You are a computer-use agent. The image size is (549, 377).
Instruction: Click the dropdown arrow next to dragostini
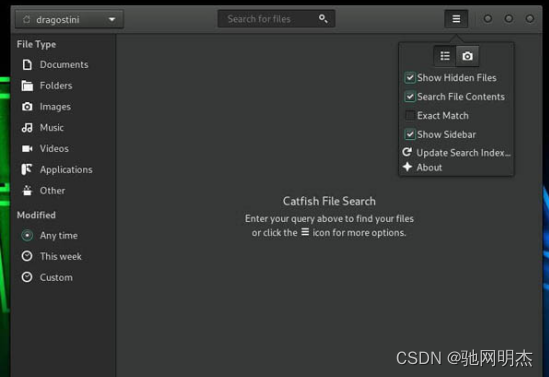tap(112, 19)
